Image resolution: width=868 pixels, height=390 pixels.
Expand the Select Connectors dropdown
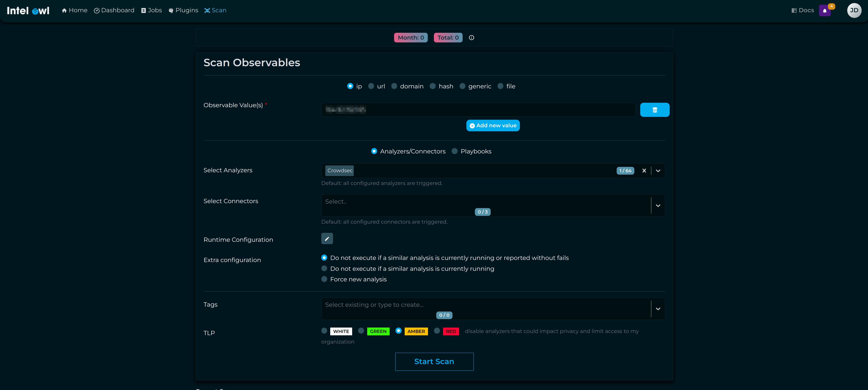[x=658, y=206]
